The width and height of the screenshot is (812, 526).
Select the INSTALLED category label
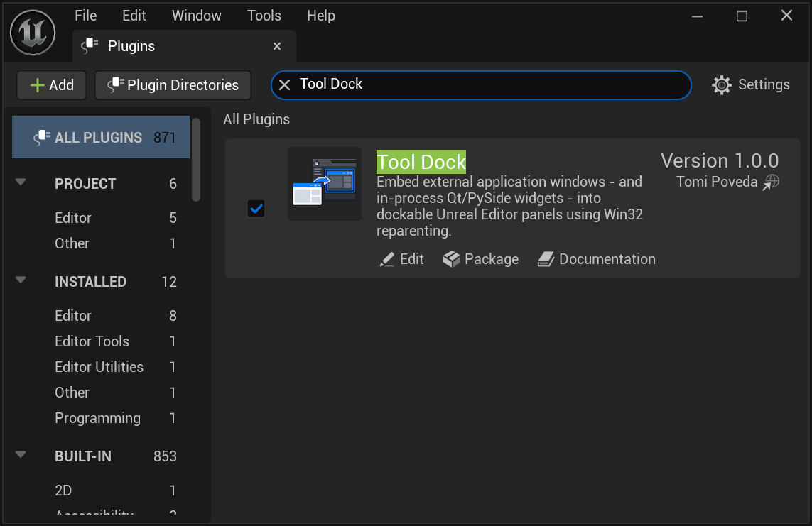click(x=91, y=281)
